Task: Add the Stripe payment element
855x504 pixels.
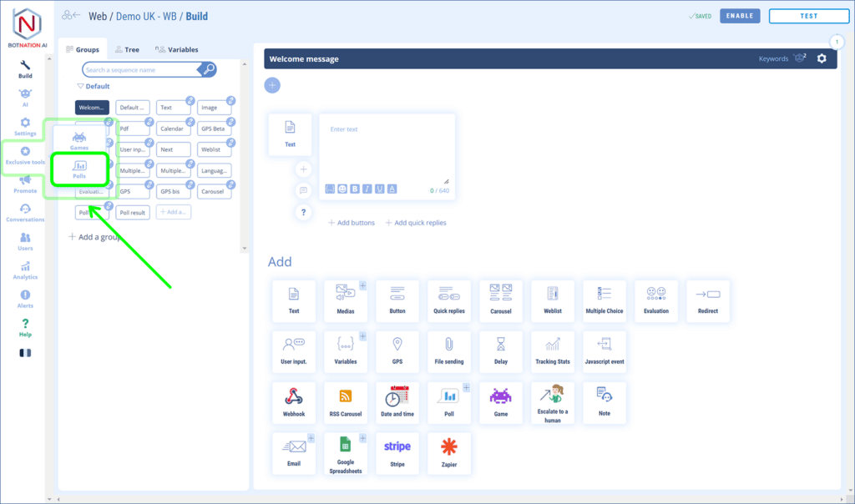Action: point(397,452)
